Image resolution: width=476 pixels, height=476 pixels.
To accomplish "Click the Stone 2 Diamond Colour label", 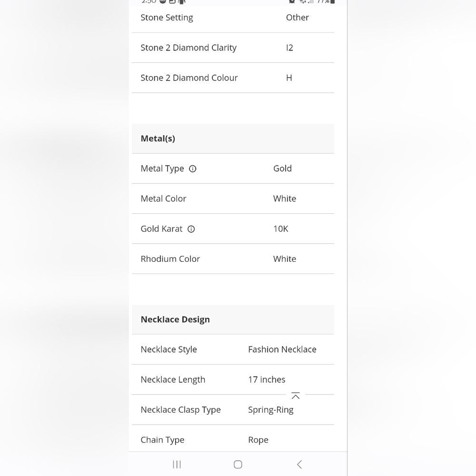I will click(x=189, y=78).
